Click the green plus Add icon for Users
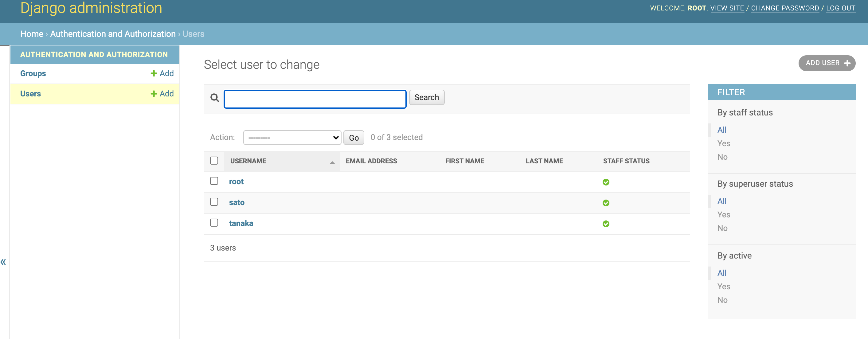Viewport: 868px width, 339px height. pyautogui.click(x=154, y=94)
